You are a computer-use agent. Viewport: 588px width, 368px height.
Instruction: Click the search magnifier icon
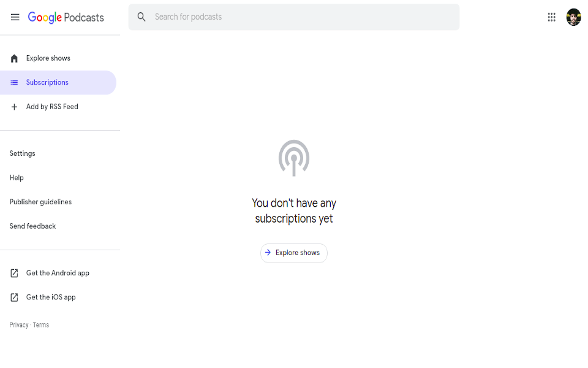tap(141, 17)
